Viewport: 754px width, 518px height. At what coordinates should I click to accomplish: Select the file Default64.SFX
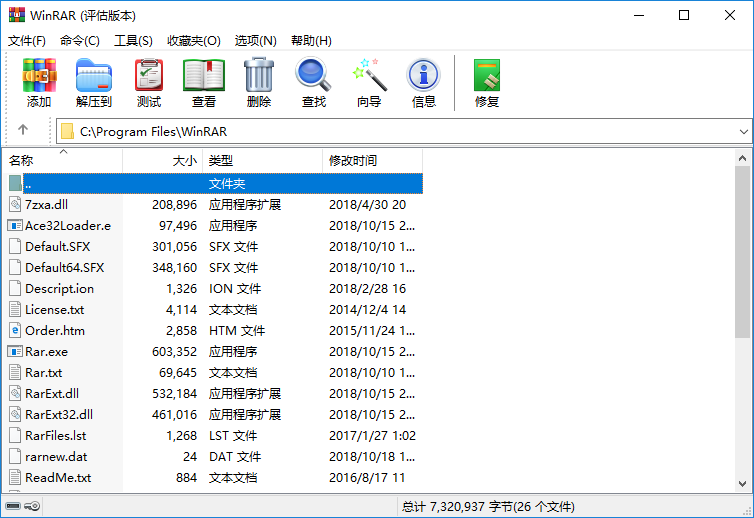click(64, 267)
